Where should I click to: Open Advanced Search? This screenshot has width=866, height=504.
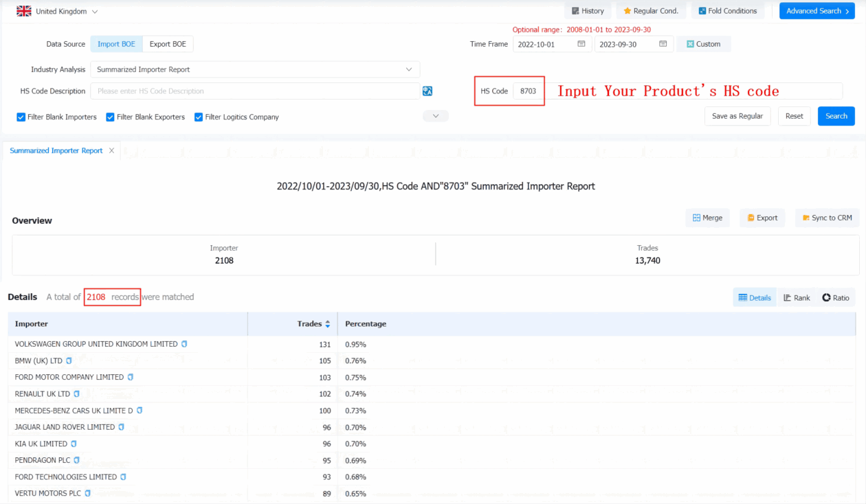pos(817,11)
